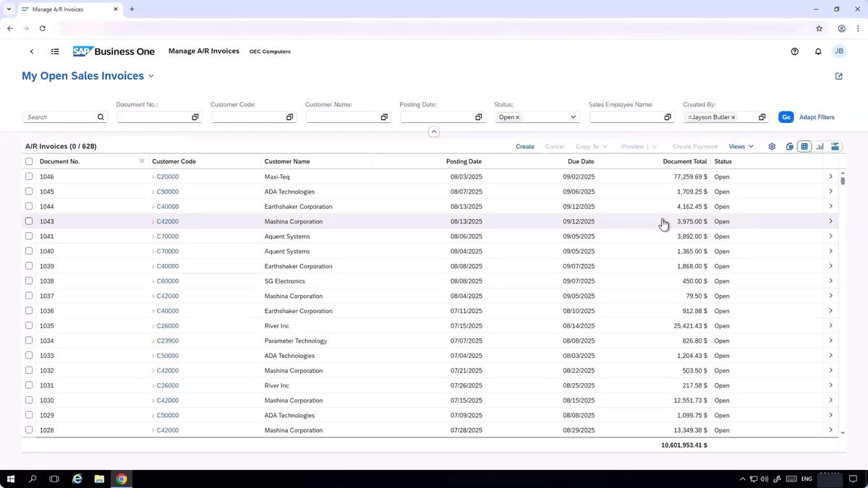The width and height of the screenshot is (868, 488).
Task: Select checkbox for invoice 1039
Action: pyautogui.click(x=29, y=266)
